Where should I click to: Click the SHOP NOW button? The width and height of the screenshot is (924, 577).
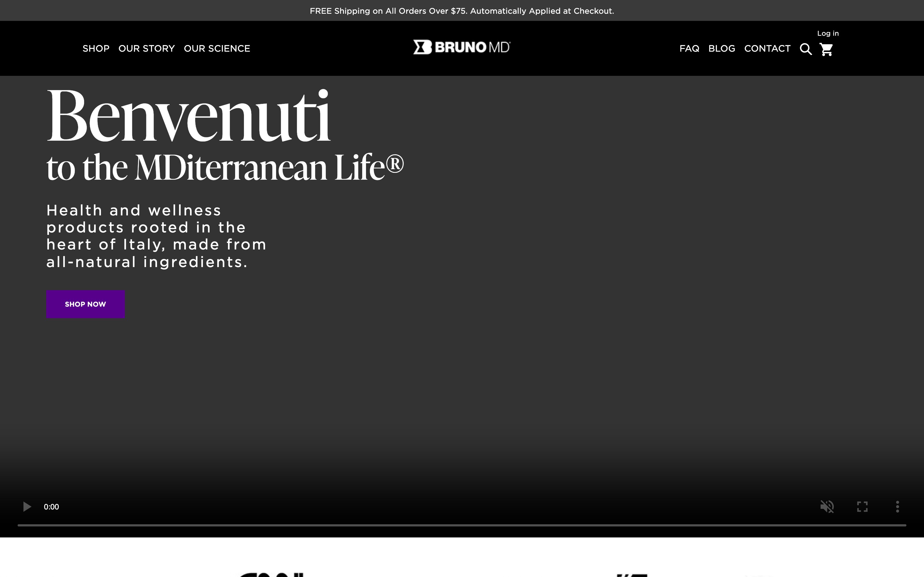click(85, 304)
